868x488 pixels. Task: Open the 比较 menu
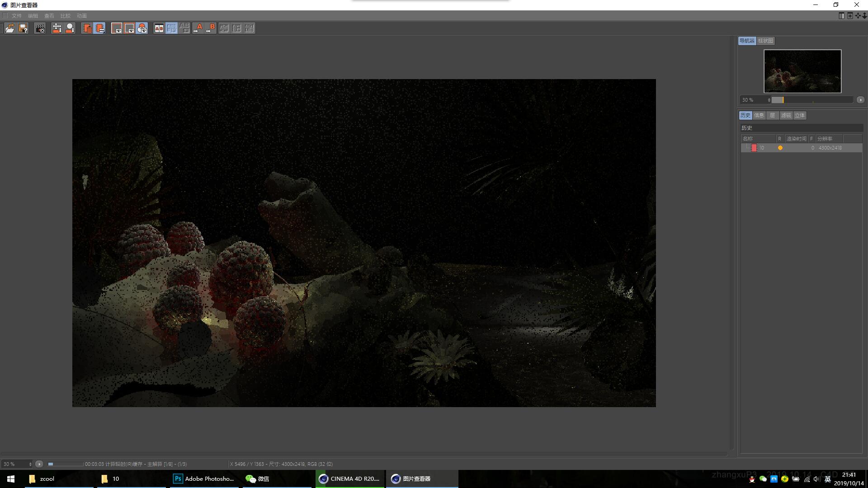(x=66, y=16)
